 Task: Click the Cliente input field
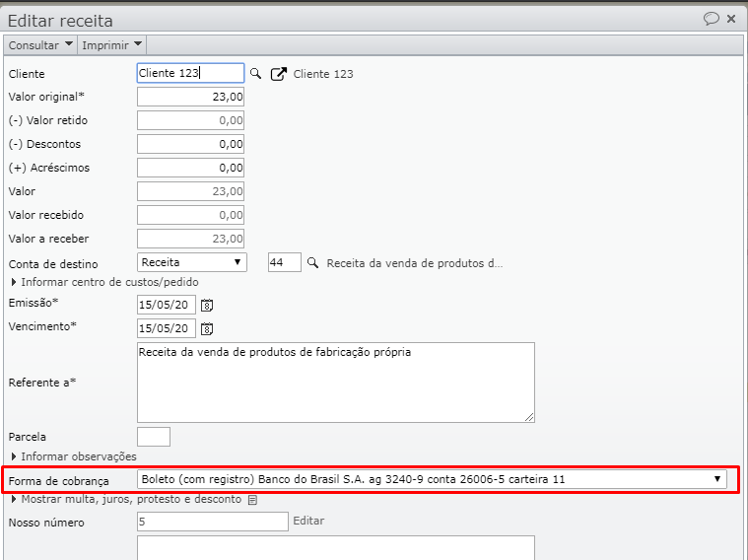click(x=190, y=73)
